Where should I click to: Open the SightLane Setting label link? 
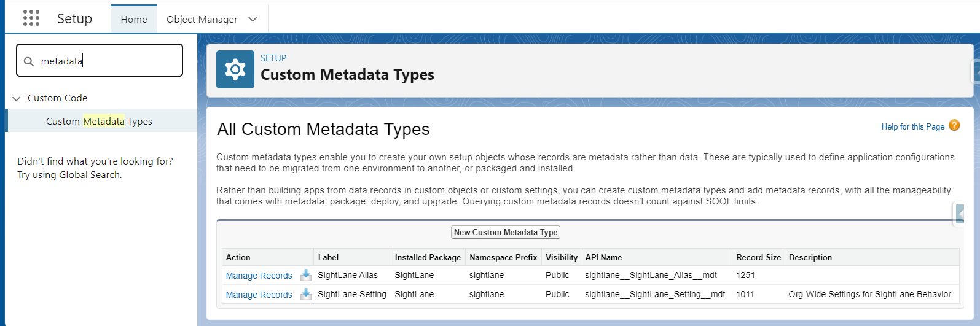(x=352, y=294)
